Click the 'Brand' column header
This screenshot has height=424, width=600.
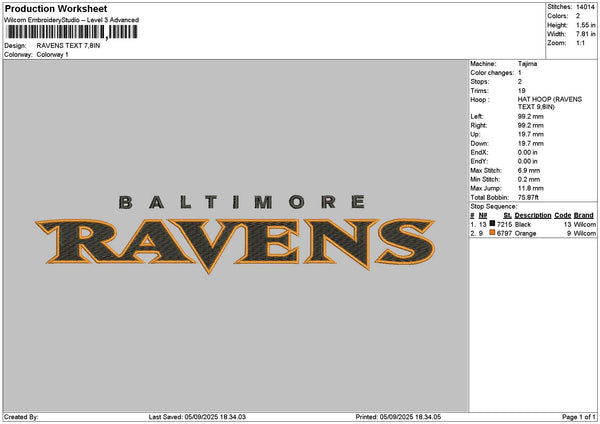point(584,215)
